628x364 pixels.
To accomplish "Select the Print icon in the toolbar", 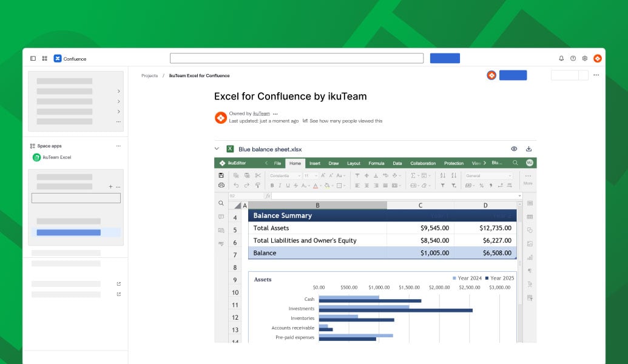I will pyautogui.click(x=222, y=185).
